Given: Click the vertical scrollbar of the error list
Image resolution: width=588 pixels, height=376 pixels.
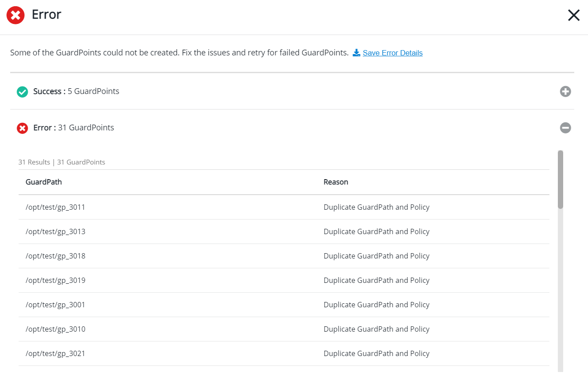Looking at the screenshot, I should tap(561, 180).
